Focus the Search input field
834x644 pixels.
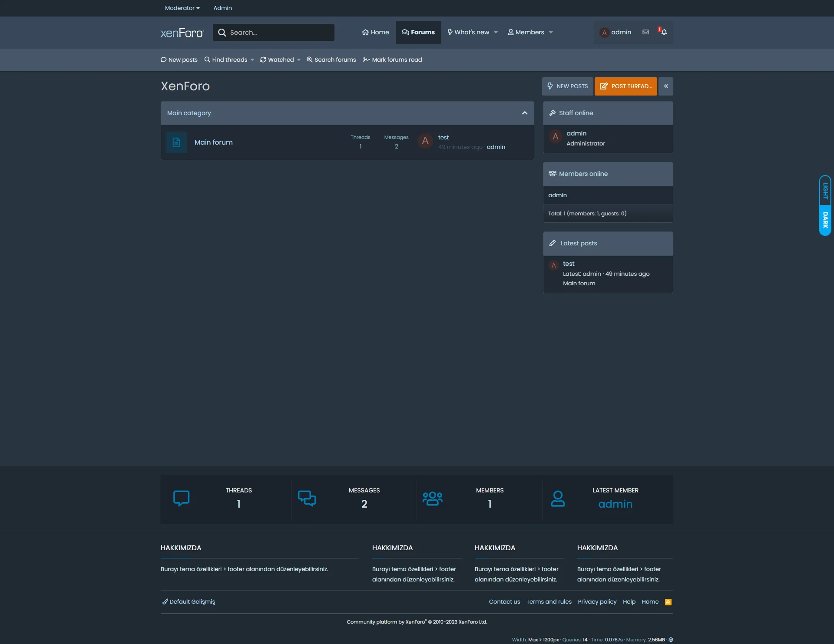273,33
